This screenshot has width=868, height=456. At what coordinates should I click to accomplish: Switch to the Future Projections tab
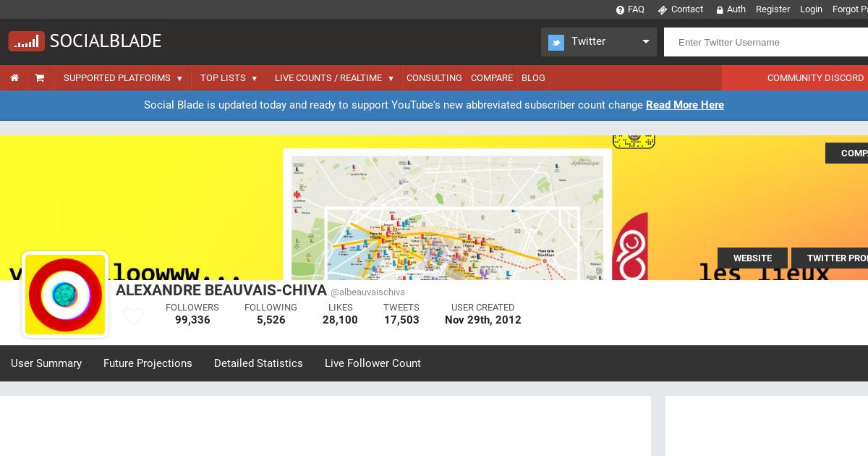coord(148,363)
